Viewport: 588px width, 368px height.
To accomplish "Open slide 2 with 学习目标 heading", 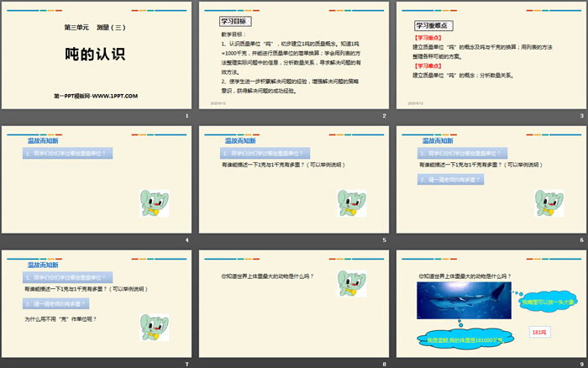I will click(294, 55).
